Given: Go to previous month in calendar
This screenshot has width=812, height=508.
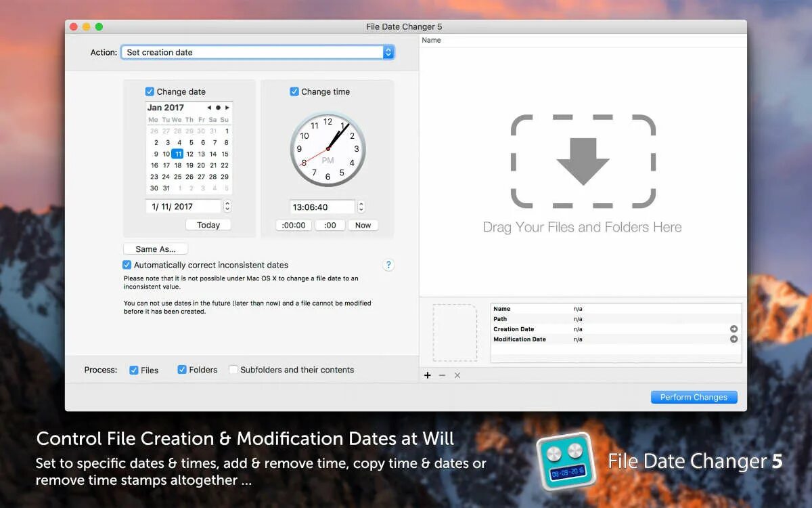Looking at the screenshot, I should coord(209,108).
